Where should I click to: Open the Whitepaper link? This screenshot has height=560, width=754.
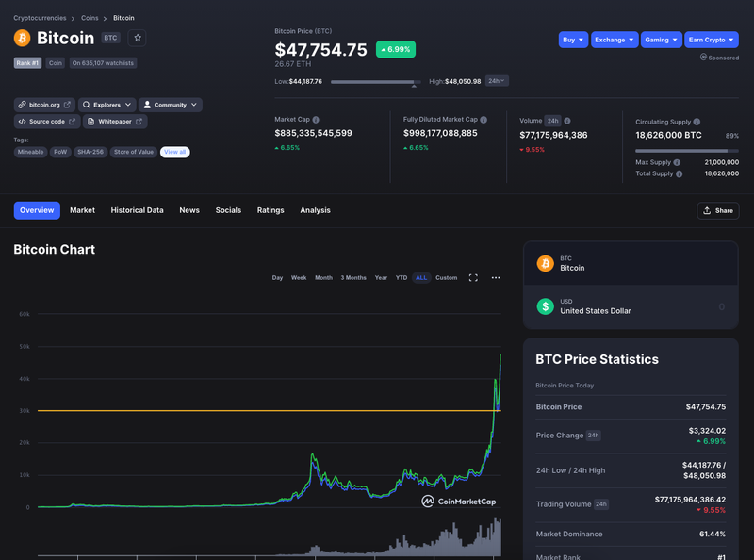[x=115, y=122]
